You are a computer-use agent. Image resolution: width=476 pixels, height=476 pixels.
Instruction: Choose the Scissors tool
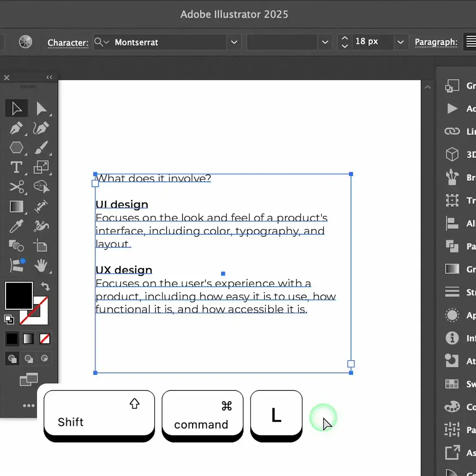click(x=17, y=186)
